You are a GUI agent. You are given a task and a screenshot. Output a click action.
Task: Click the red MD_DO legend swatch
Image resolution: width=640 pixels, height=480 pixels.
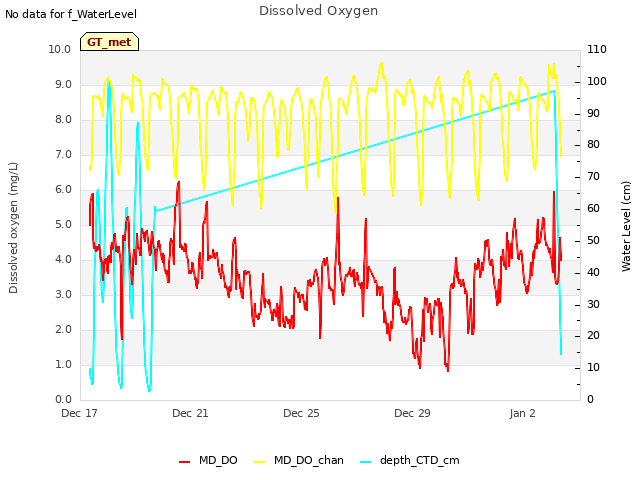tap(184, 462)
